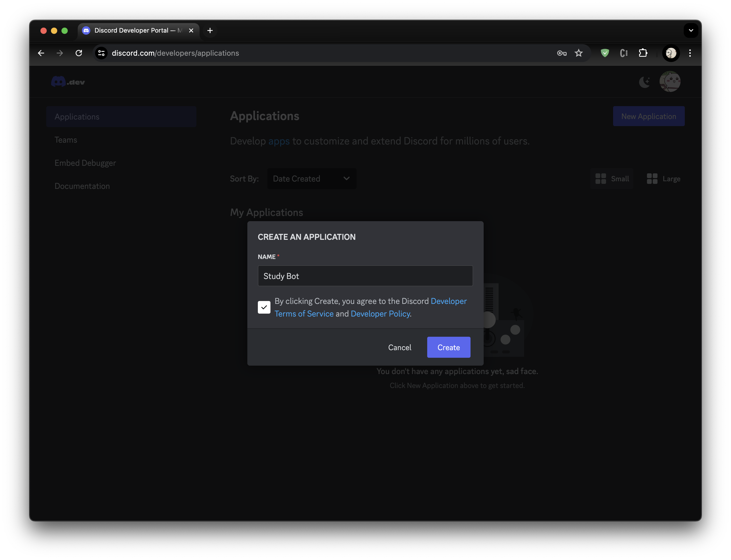Open the Discord user avatar menu
The width and height of the screenshot is (731, 560).
[x=670, y=82]
